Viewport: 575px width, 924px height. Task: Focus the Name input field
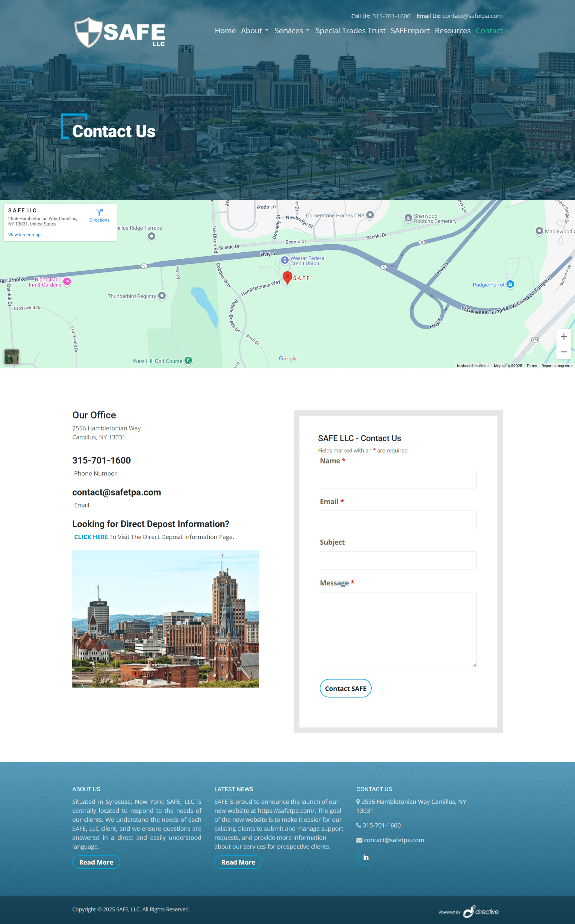coord(398,479)
